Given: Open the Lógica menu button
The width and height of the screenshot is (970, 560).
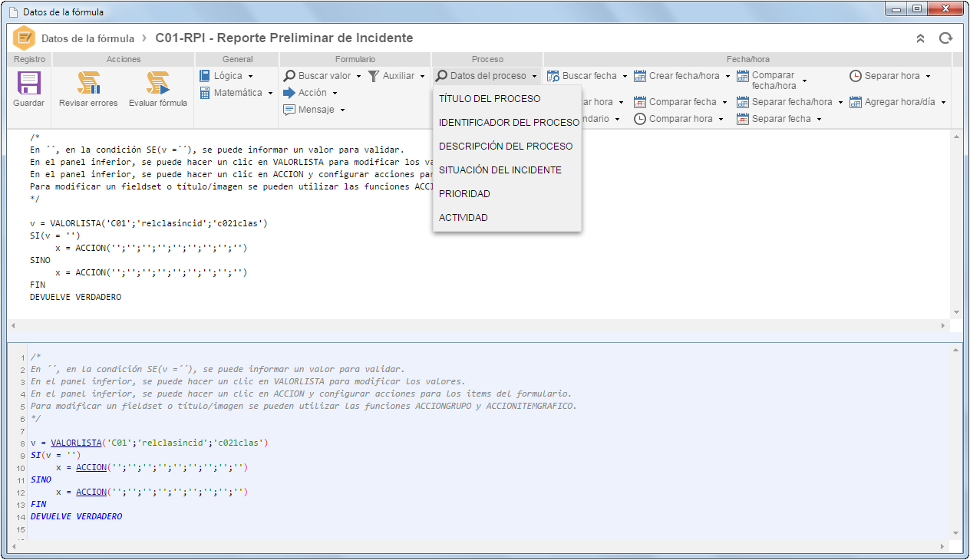Looking at the screenshot, I should coord(226,76).
